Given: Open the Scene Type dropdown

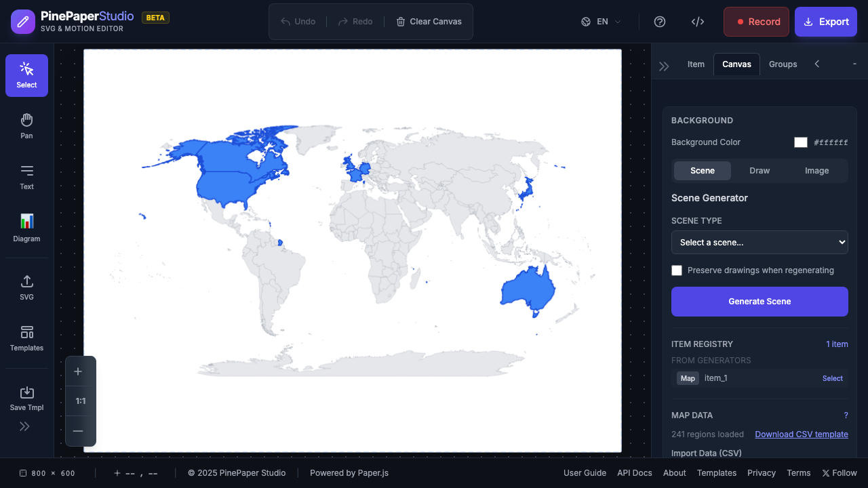Looking at the screenshot, I should pyautogui.click(x=759, y=243).
